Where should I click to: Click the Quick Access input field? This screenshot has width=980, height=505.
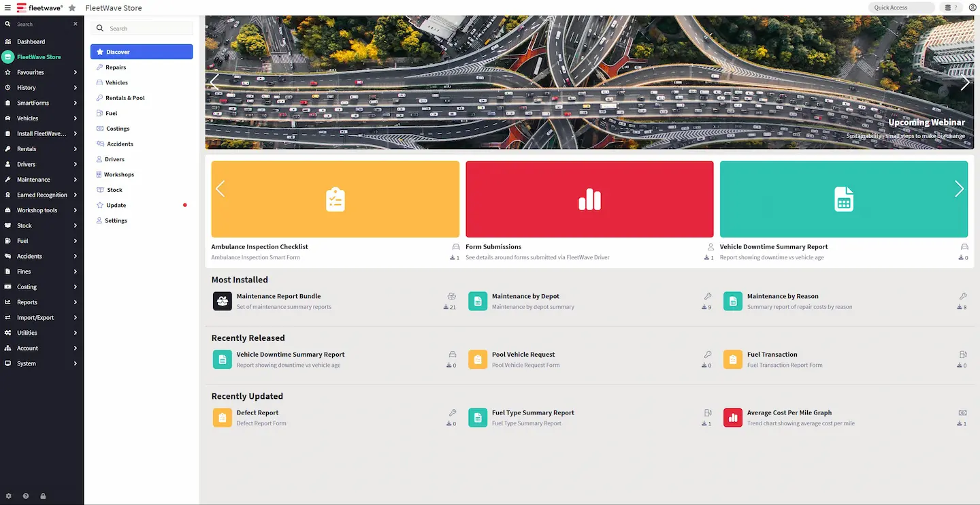tap(900, 7)
